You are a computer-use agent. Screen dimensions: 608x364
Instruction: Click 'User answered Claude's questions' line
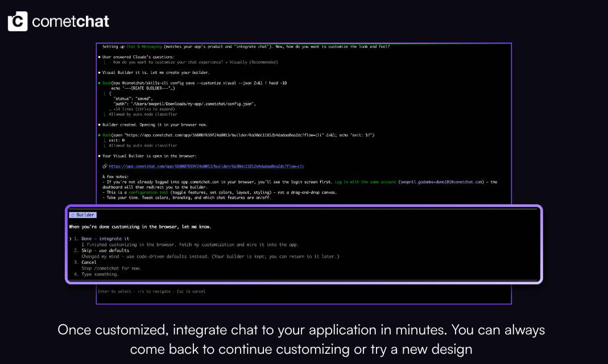(138, 57)
